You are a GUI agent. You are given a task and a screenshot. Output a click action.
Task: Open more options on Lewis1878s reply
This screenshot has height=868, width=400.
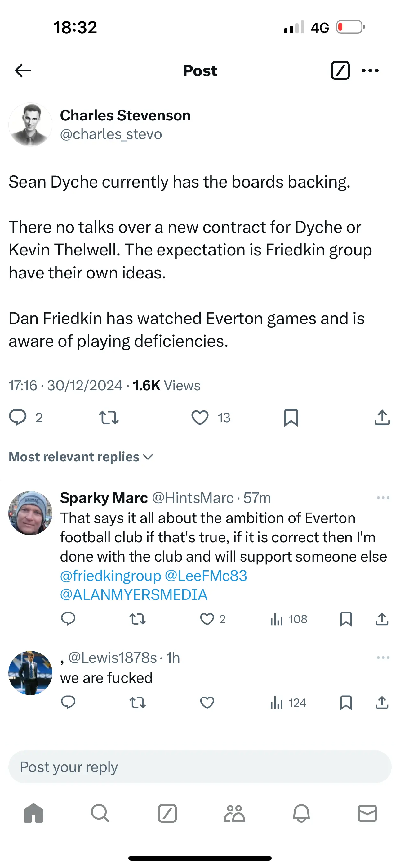(x=383, y=658)
